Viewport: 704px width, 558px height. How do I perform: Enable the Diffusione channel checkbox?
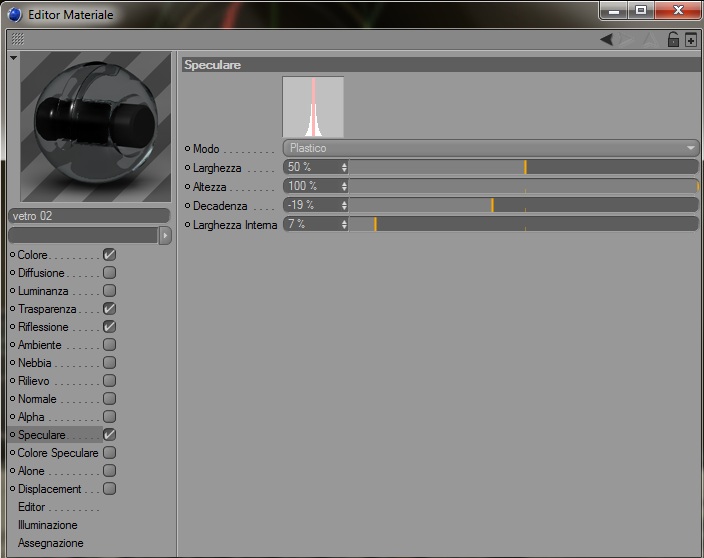coord(109,272)
